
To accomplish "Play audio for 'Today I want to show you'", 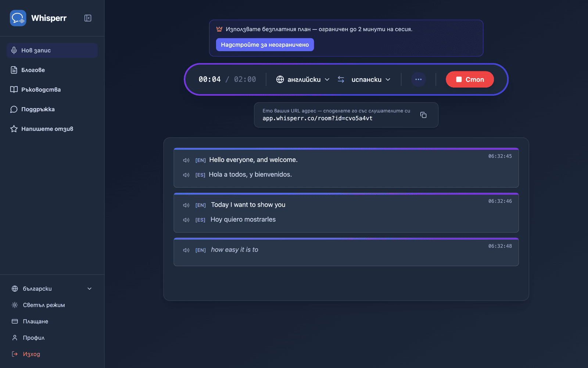I will pos(186,205).
